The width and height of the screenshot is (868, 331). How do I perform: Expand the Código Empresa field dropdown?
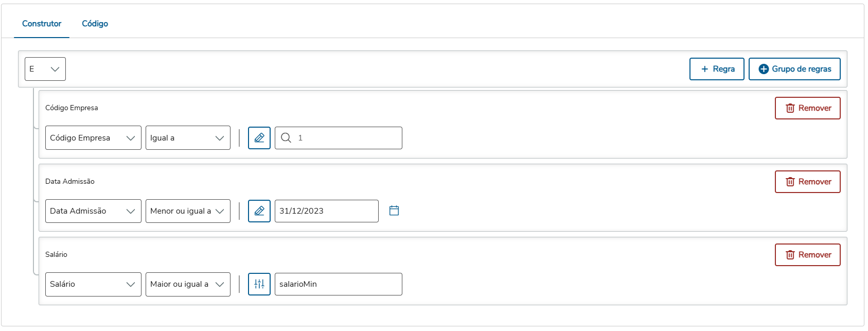93,138
